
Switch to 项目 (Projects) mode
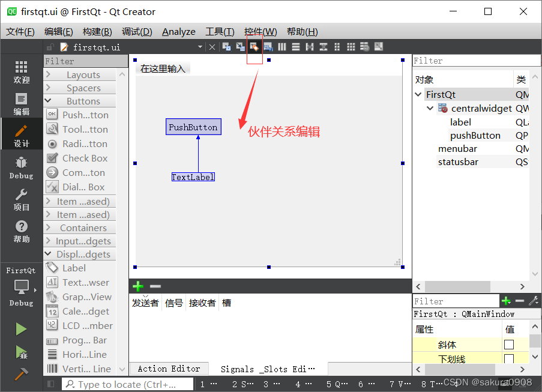click(22, 199)
